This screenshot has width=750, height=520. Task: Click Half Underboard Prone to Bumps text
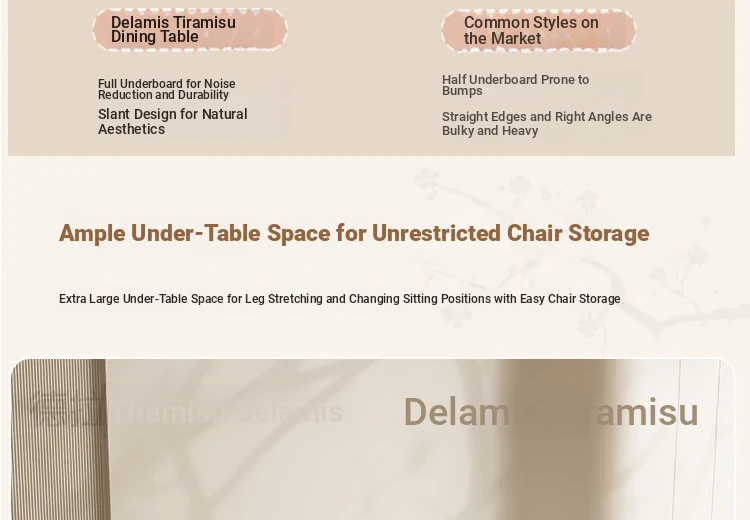(x=515, y=85)
